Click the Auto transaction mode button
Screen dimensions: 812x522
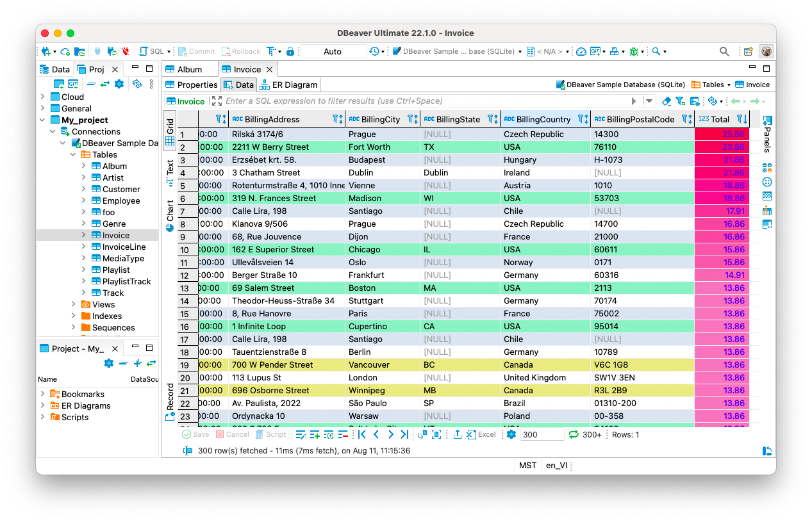[x=333, y=51]
